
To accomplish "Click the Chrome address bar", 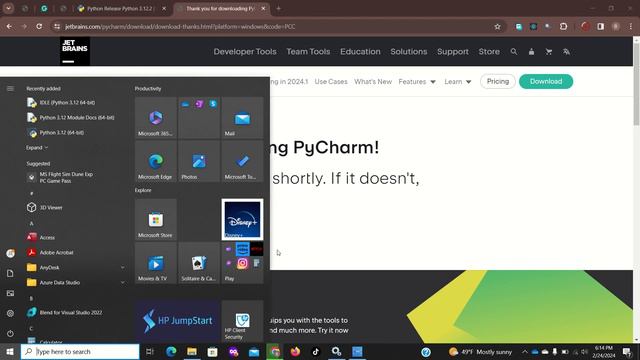I will coord(278,27).
